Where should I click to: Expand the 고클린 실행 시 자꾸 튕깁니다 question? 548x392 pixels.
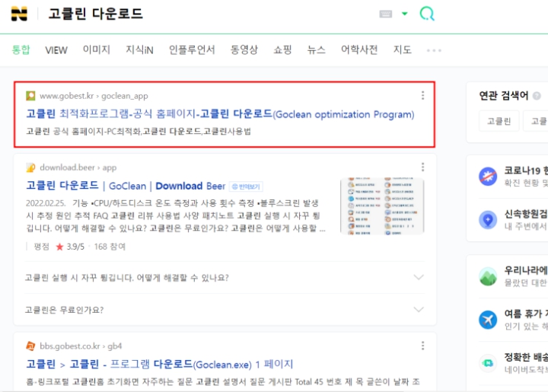pyautogui.click(x=225, y=278)
